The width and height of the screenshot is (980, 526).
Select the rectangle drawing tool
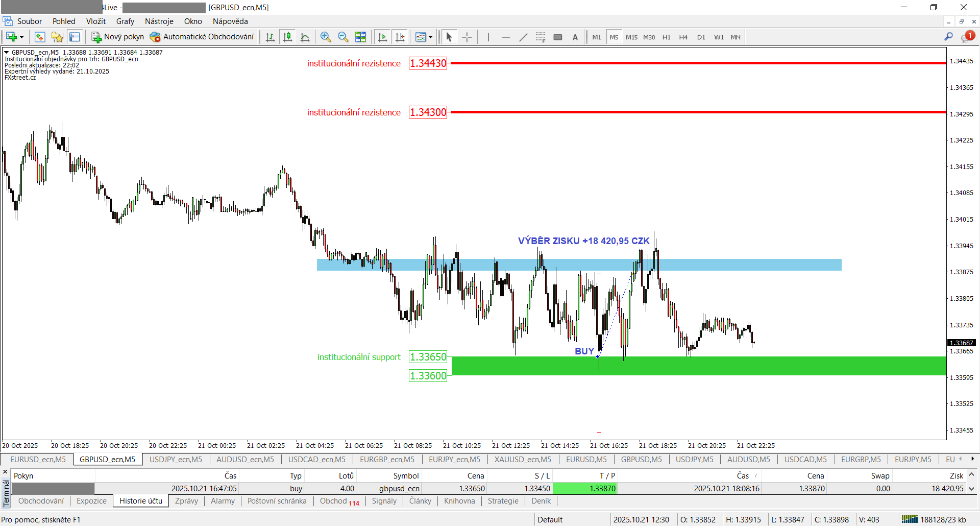558,37
